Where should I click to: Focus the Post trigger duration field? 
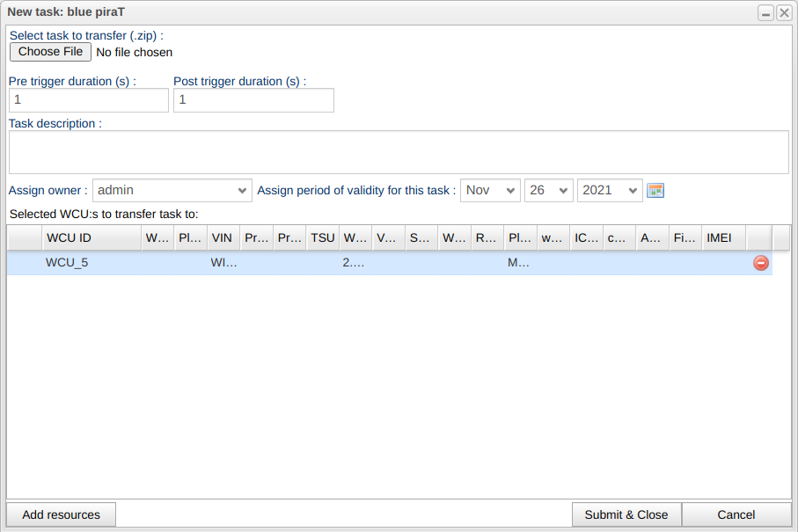tap(253, 100)
